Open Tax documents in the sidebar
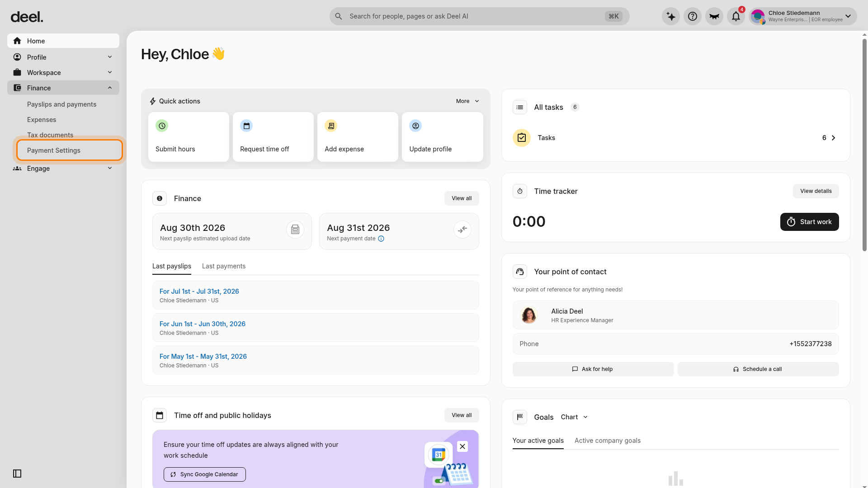Screen dimensions: 868x488 50,135
